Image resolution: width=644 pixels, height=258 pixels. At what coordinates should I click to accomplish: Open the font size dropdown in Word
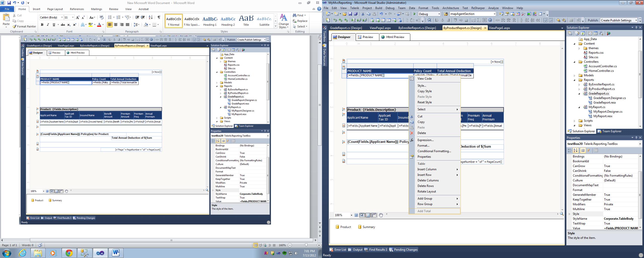[73, 17]
